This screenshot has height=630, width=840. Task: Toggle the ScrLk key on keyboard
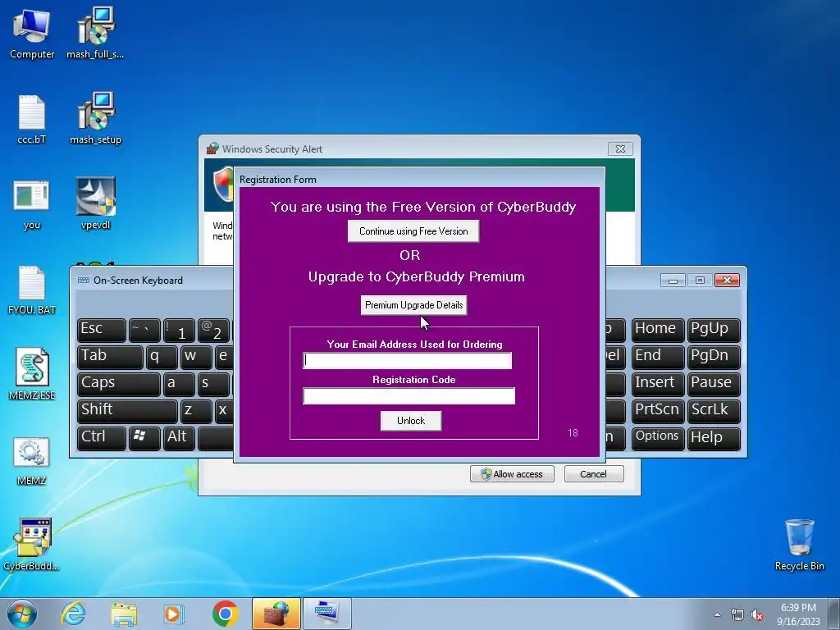(714, 410)
